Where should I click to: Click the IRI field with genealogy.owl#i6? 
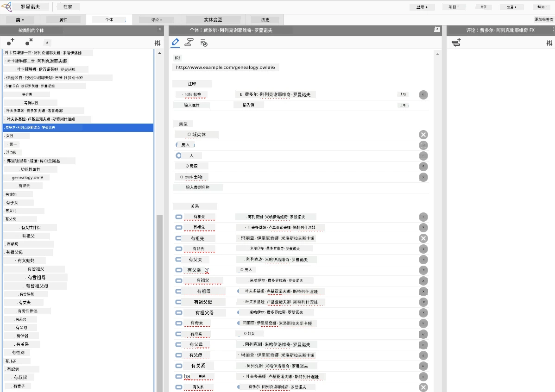click(x=226, y=67)
